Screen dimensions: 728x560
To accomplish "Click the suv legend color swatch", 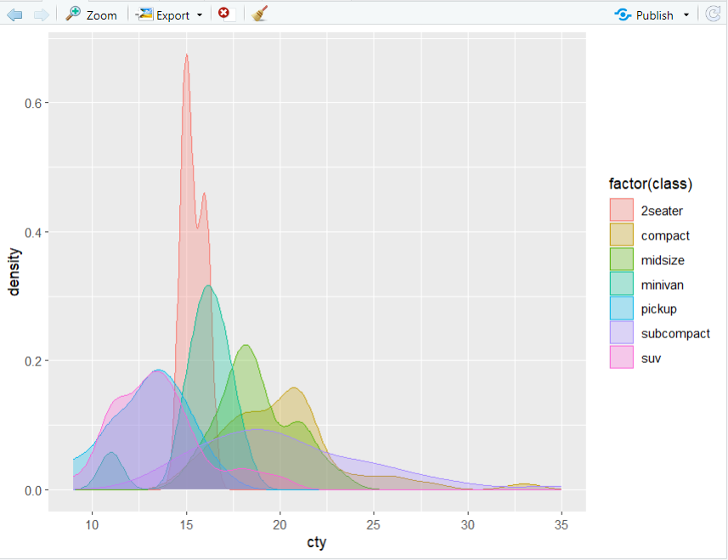I will point(621,358).
